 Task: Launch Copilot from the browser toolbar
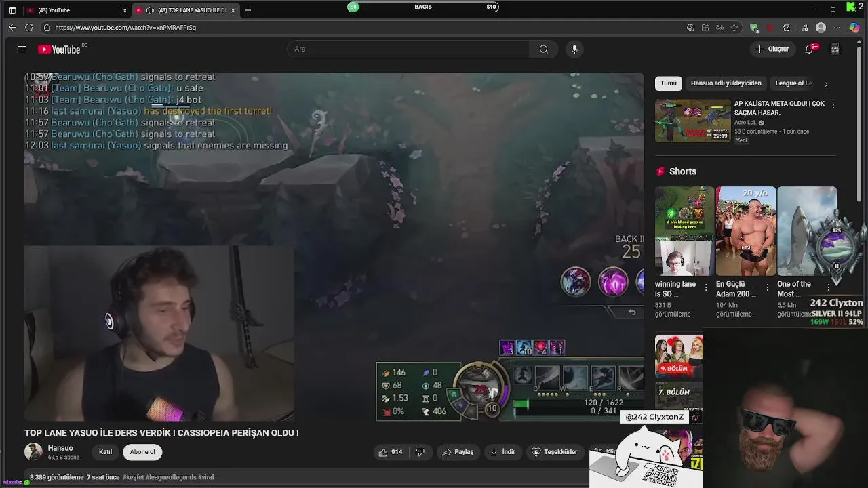coord(854,28)
